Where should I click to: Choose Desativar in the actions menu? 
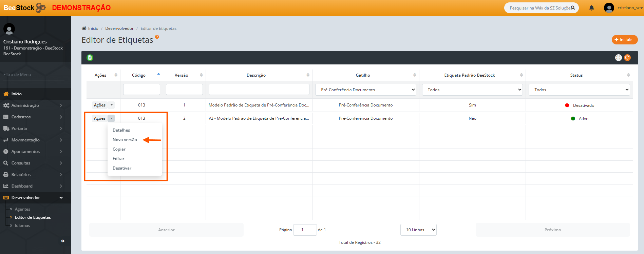122,168
